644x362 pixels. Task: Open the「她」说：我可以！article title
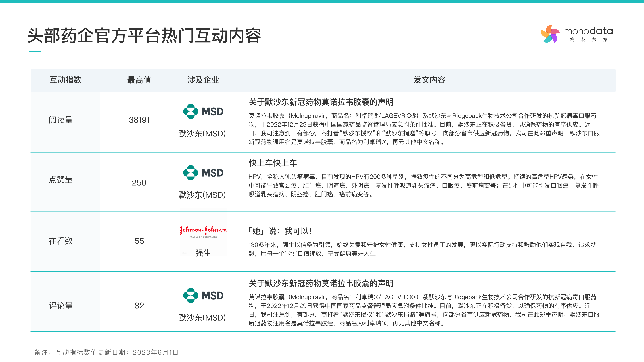click(280, 231)
